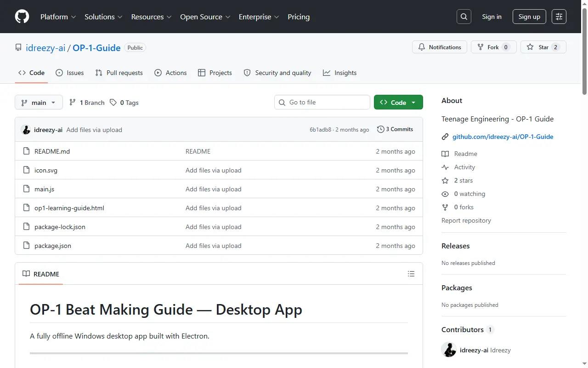Screen dimensions: 588x368
Task: Expand the Open Source menu
Action: click(x=205, y=17)
